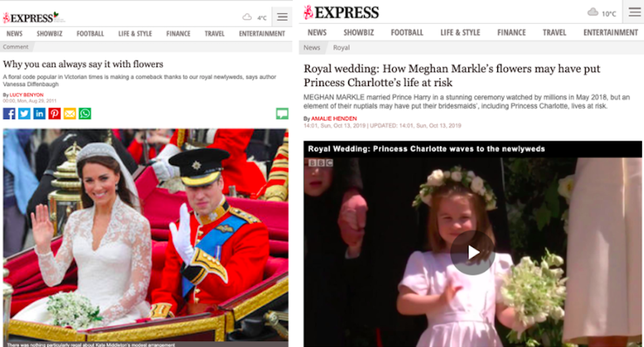Share left article via LinkedIn icon
The width and height of the screenshot is (644, 347).
[39, 114]
